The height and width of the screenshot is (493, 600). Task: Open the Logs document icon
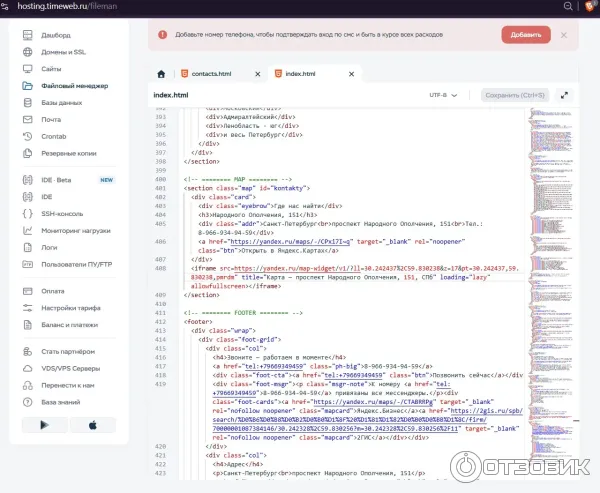click(28, 247)
